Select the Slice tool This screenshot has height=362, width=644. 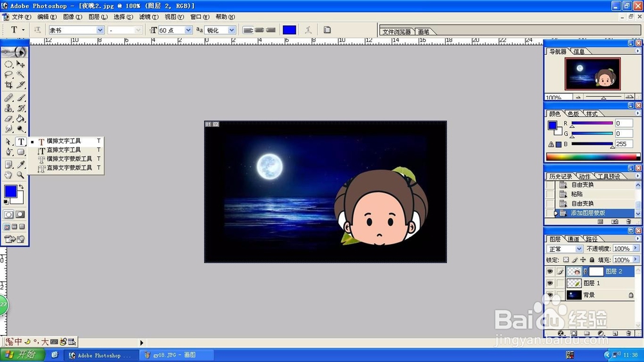[x=21, y=84]
